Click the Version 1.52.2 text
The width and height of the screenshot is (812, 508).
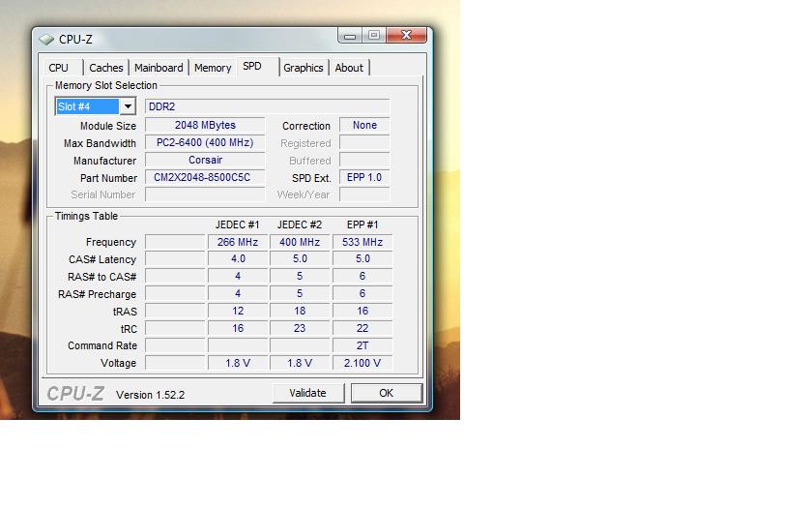tap(150, 395)
